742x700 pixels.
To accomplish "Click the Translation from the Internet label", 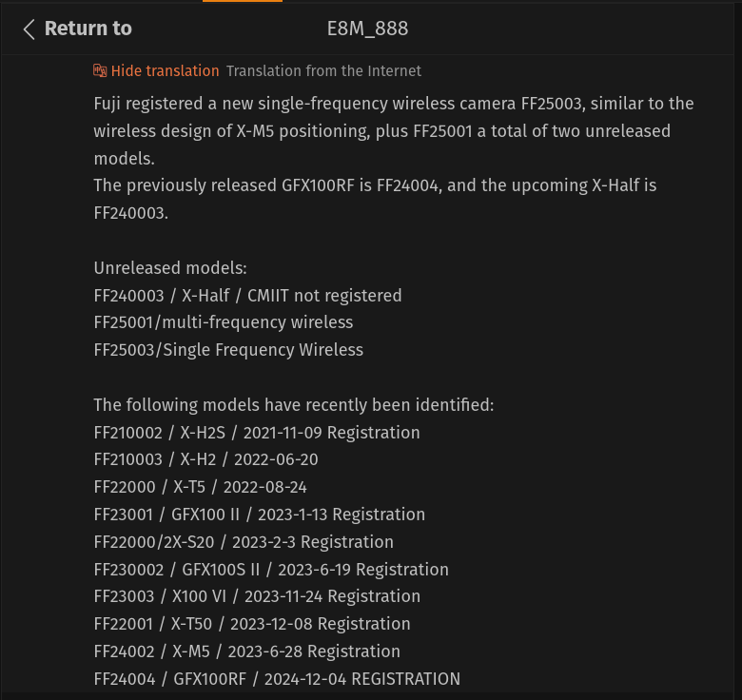I will pyautogui.click(x=323, y=71).
